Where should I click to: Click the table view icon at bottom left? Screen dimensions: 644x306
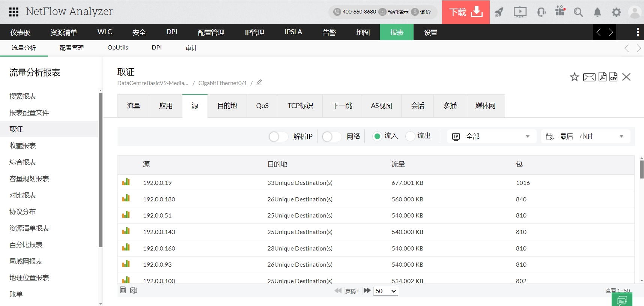[x=123, y=290]
